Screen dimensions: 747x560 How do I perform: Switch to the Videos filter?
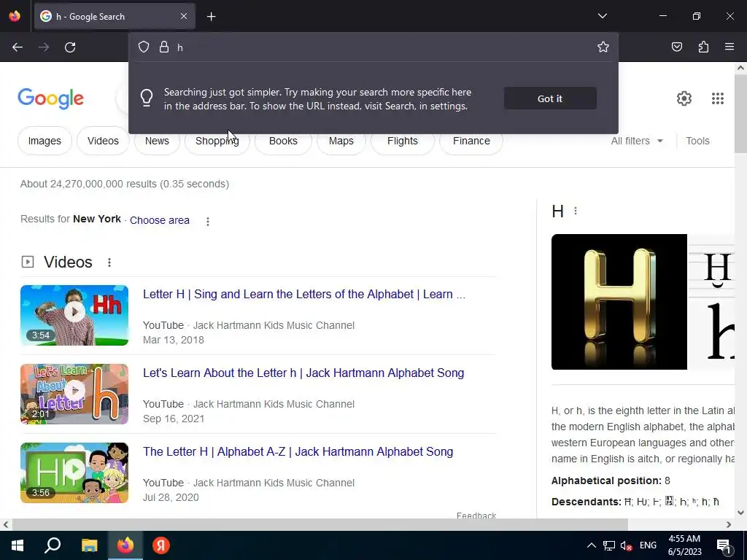[103, 141]
